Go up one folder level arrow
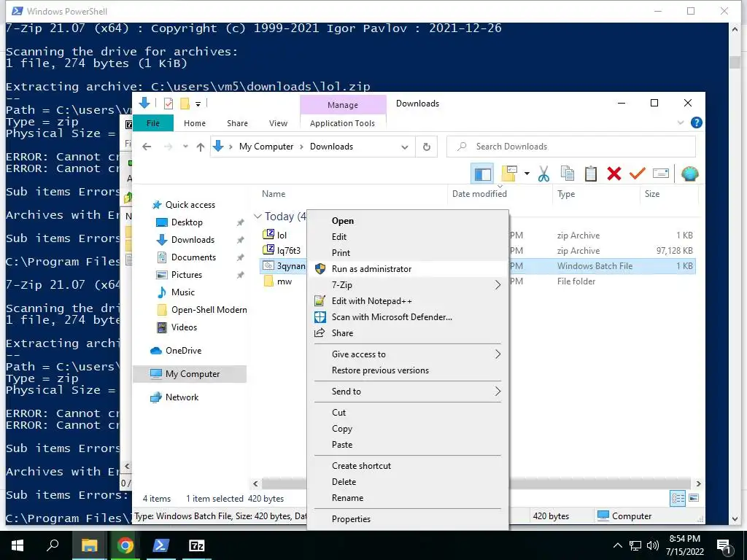Image resolution: width=747 pixels, height=560 pixels. tap(201, 147)
